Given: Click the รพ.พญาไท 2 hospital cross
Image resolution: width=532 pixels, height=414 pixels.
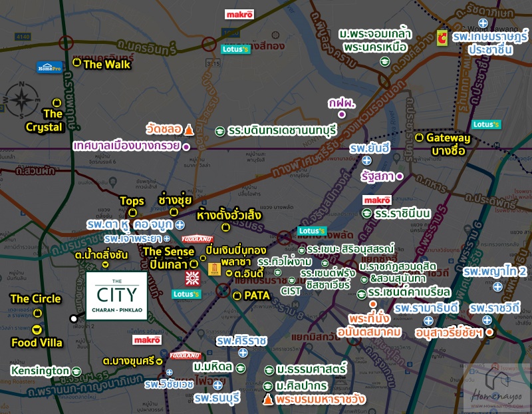Looking at the screenshot, I should point(497,287).
